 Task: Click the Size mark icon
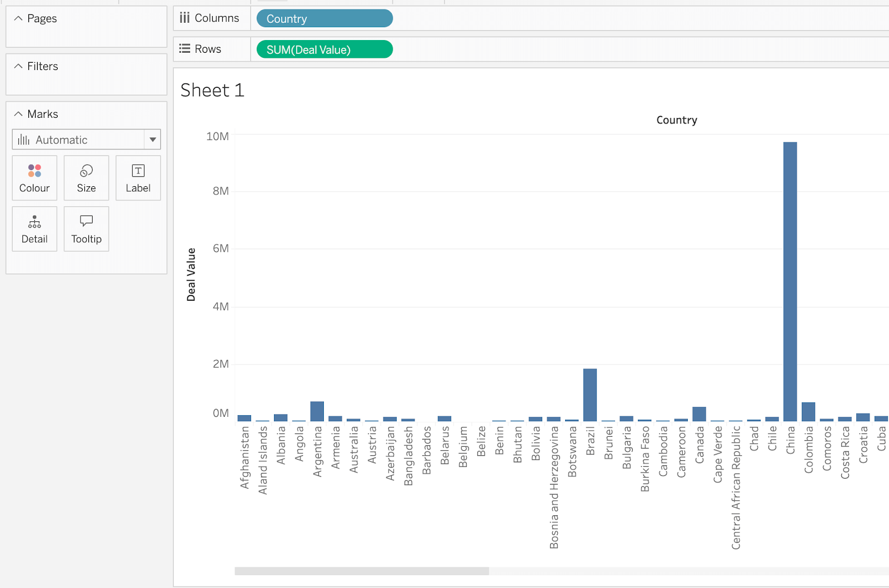(x=86, y=177)
